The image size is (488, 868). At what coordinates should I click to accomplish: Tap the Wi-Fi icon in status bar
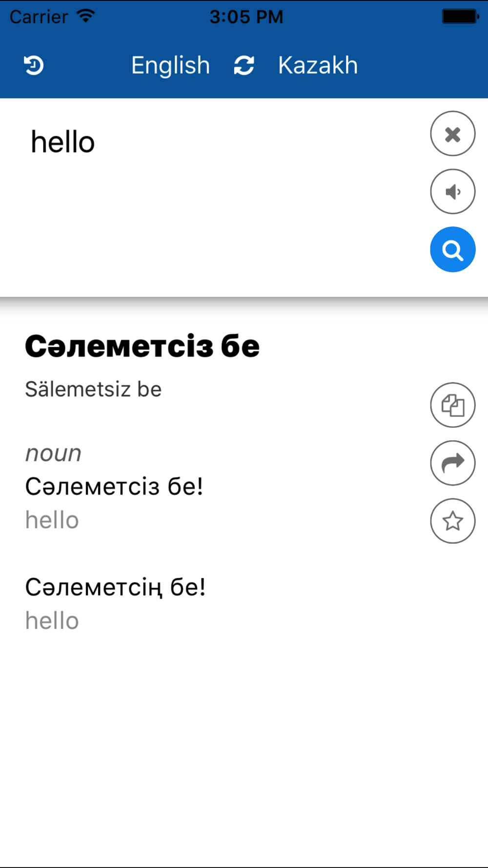(86, 16)
